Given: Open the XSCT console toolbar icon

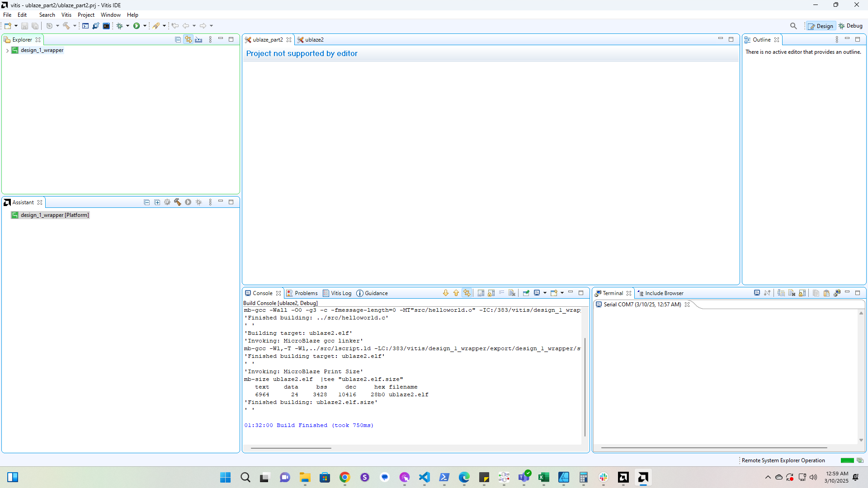Looking at the screenshot, I should click(x=85, y=26).
